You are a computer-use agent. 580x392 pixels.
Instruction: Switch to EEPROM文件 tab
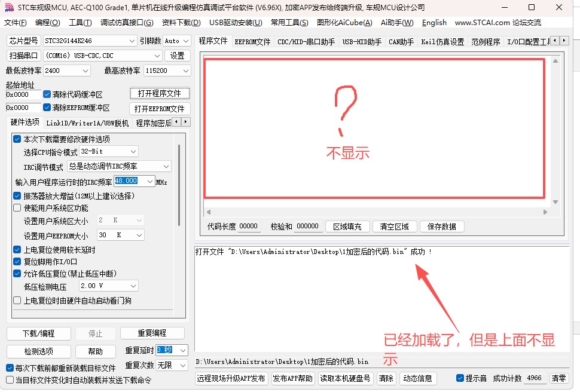tap(252, 42)
